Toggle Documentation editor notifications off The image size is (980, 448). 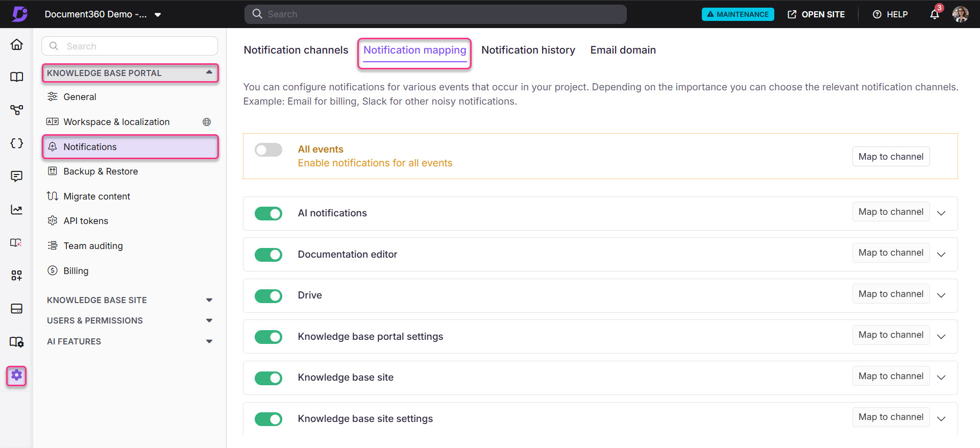(x=268, y=255)
